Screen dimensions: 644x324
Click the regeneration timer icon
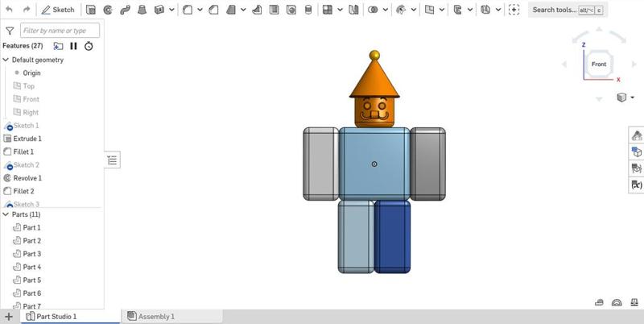point(89,46)
